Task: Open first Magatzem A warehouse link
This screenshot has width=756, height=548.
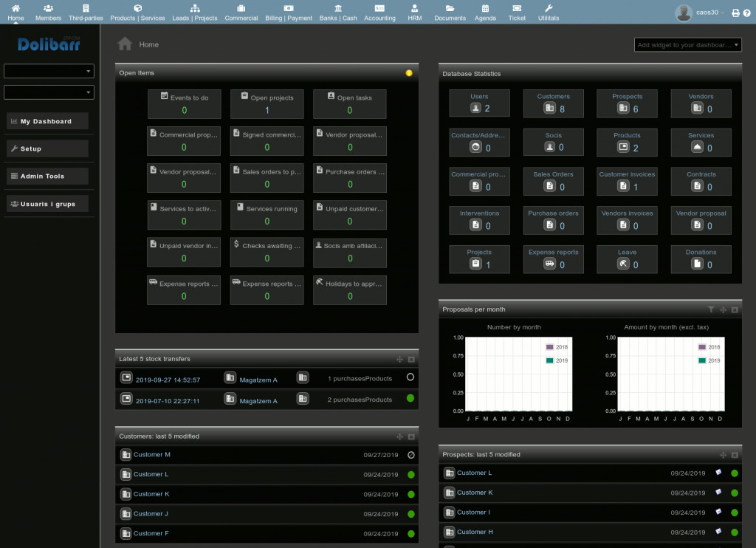Action: pos(258,380)
